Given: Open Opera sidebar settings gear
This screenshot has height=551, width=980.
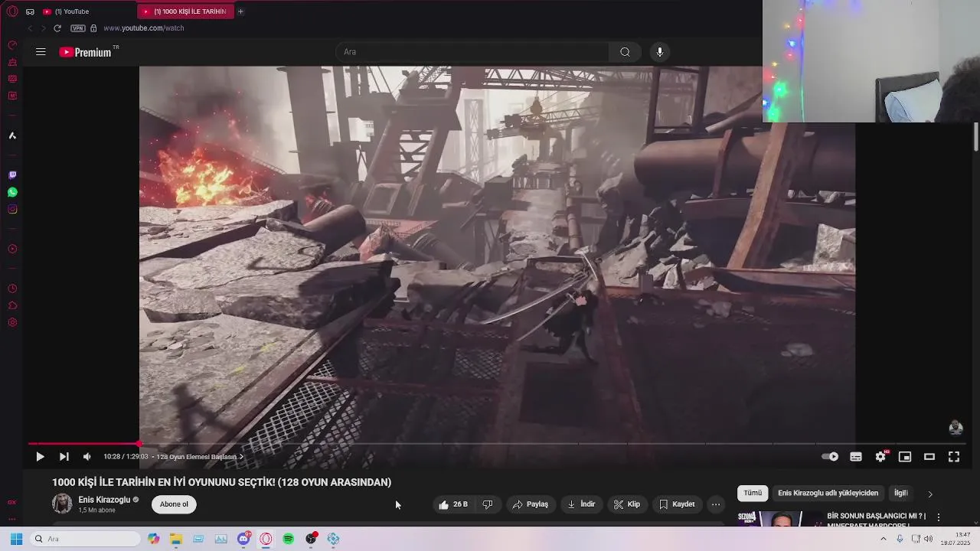Looking at the screenshot, I should pyautogui.click(x=12, y=322).
